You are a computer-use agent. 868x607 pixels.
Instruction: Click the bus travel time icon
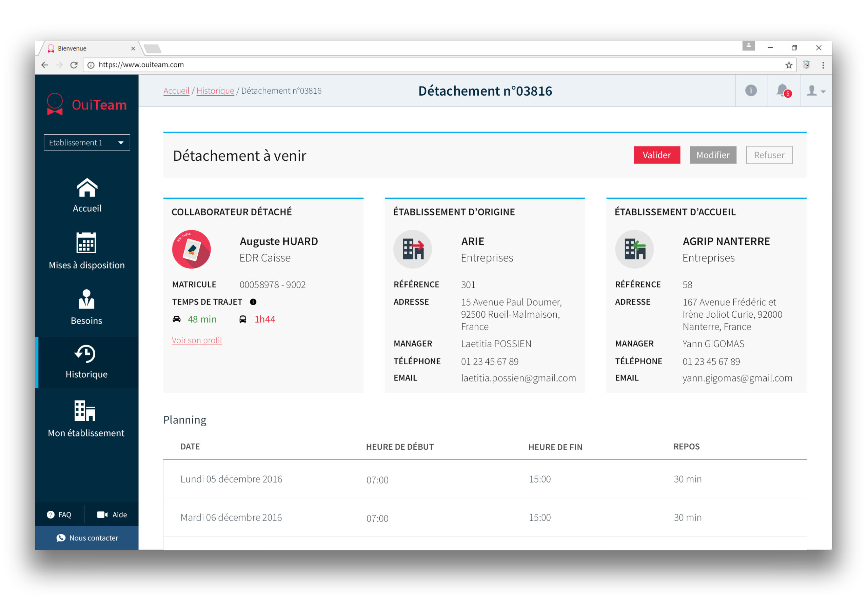243,319
